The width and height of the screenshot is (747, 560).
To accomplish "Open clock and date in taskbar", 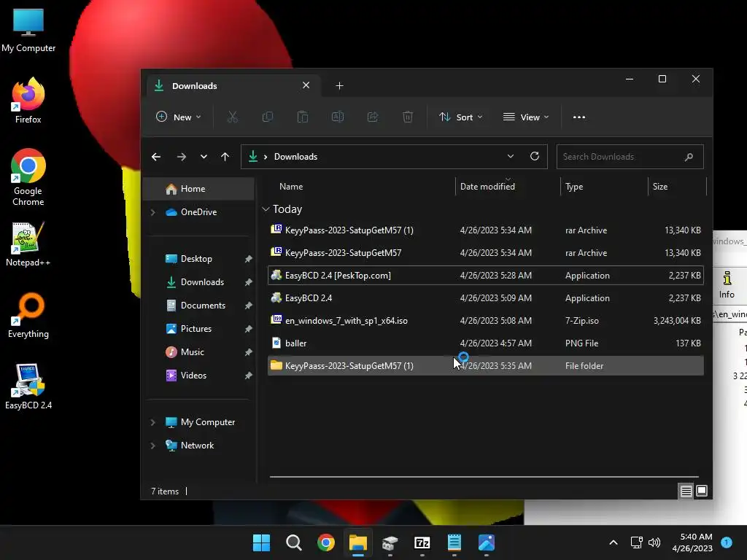I will tap(692, 542).
